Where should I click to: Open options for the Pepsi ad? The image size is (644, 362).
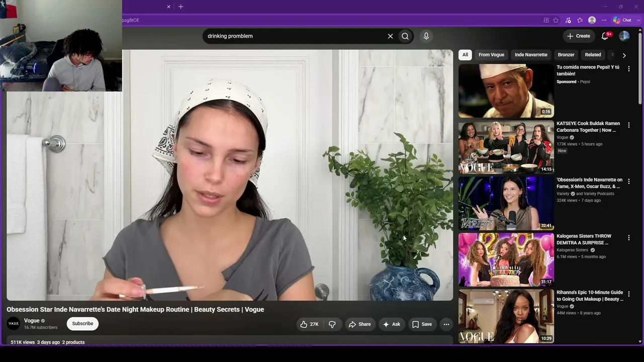628,69
